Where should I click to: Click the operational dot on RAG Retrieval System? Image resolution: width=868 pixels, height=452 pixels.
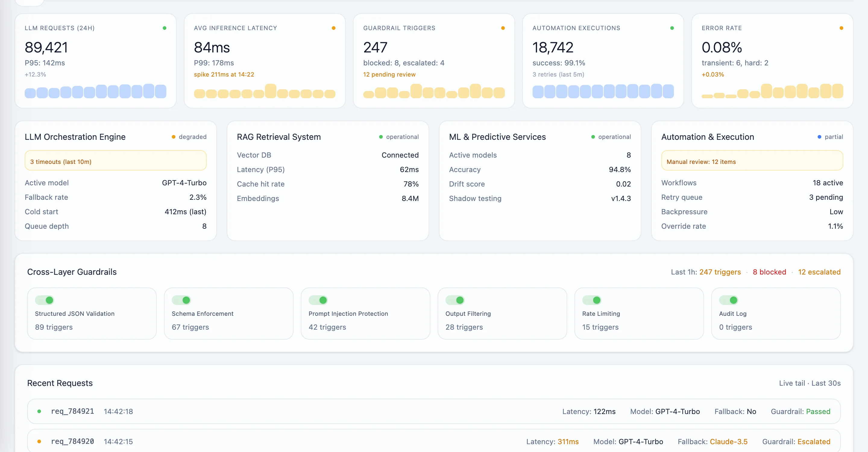pyautogui.click(x=381, y=137)
